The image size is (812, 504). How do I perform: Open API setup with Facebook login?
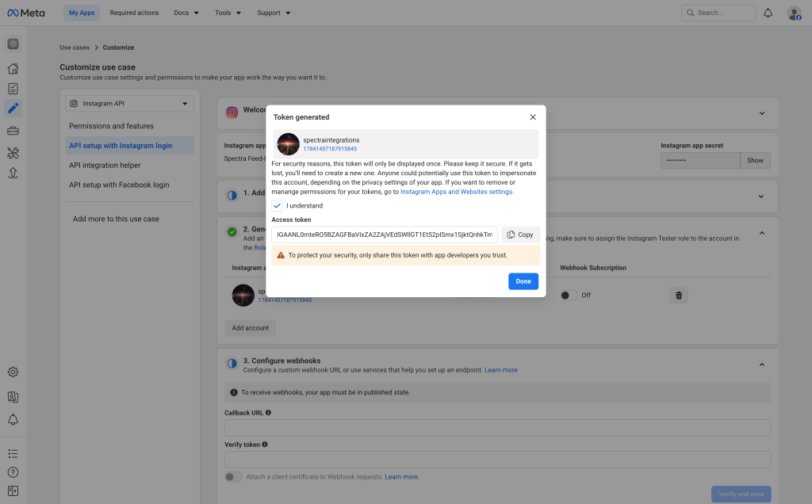(119, 185)
